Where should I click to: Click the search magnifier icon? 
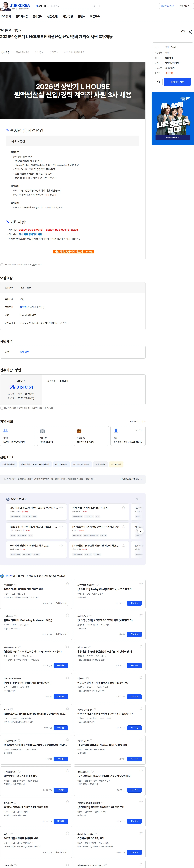[94, 6]
